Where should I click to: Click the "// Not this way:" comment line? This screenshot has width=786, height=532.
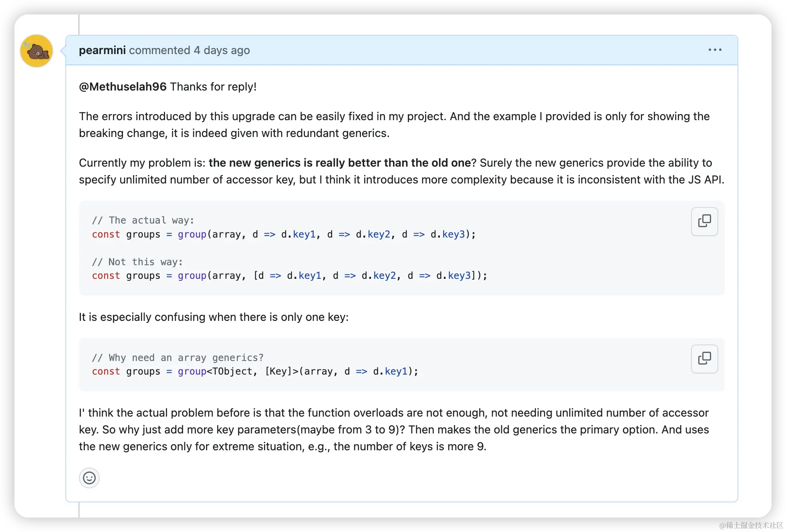click(137, 262)
